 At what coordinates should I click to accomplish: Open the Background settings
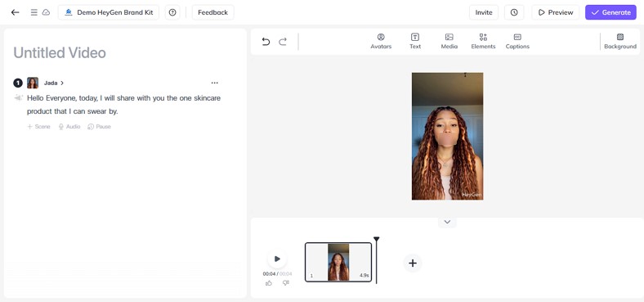tap(620, 41)
